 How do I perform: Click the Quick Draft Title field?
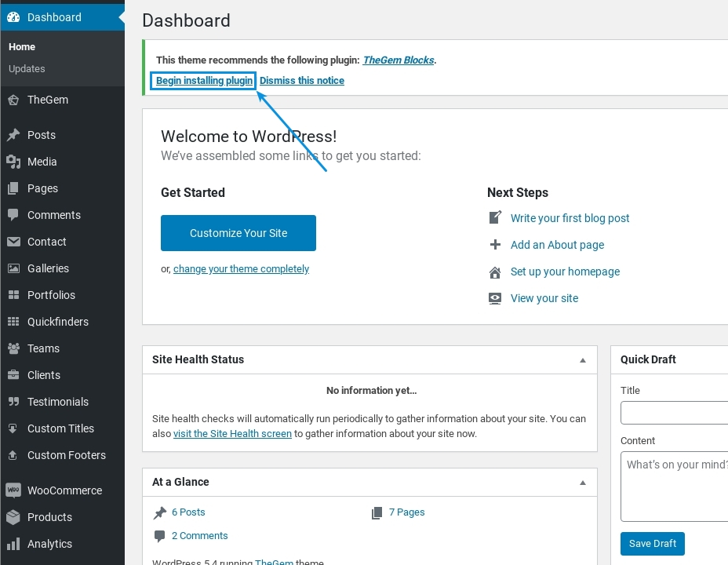click(675, 413)
